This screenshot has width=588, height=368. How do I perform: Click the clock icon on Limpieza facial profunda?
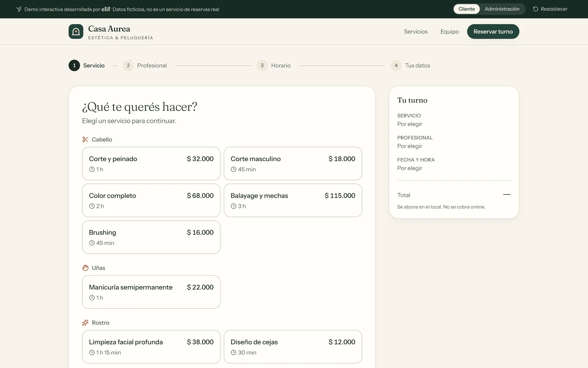pyautogui.click(x=92, y=353)
